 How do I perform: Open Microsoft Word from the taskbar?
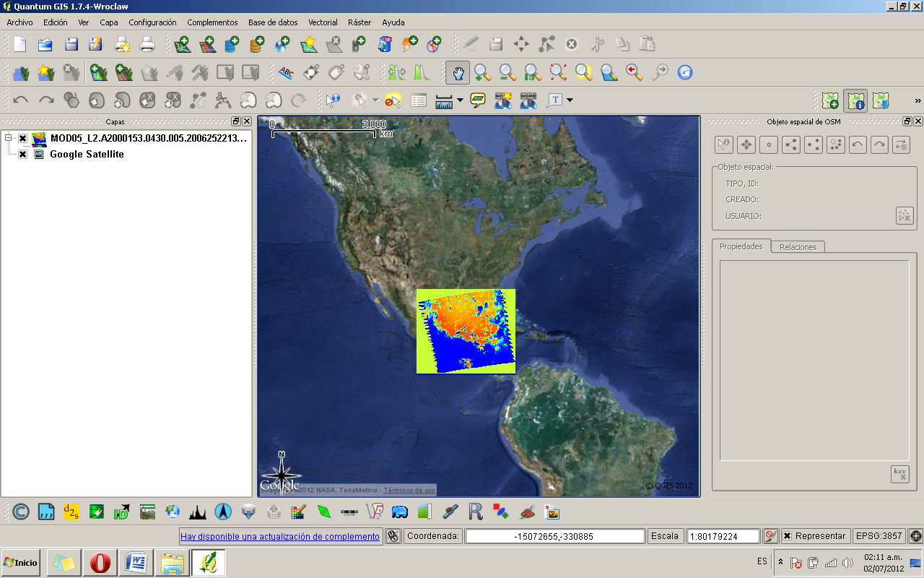coord(136,562)
